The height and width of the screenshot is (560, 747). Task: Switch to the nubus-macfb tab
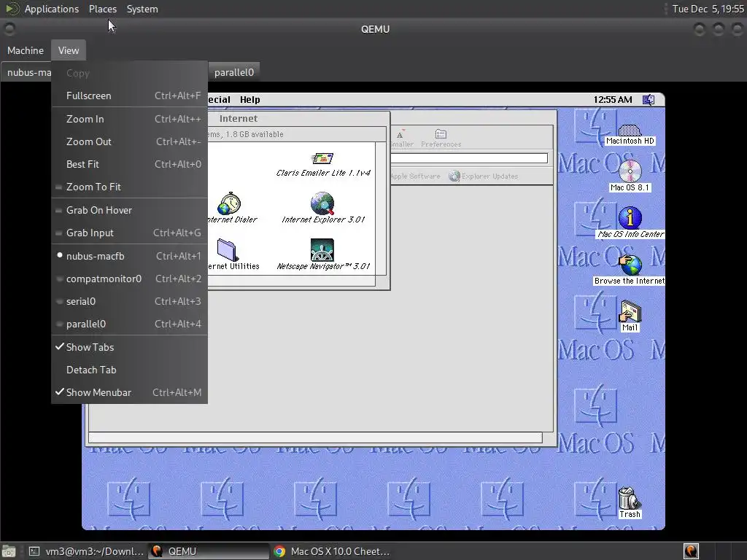[x=27, y=72]
